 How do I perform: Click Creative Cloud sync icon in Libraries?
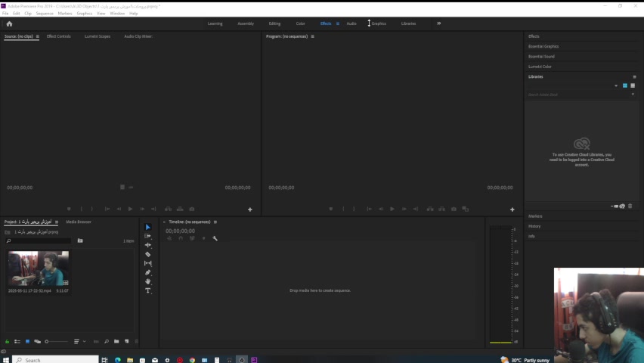[x=622, y=206]
